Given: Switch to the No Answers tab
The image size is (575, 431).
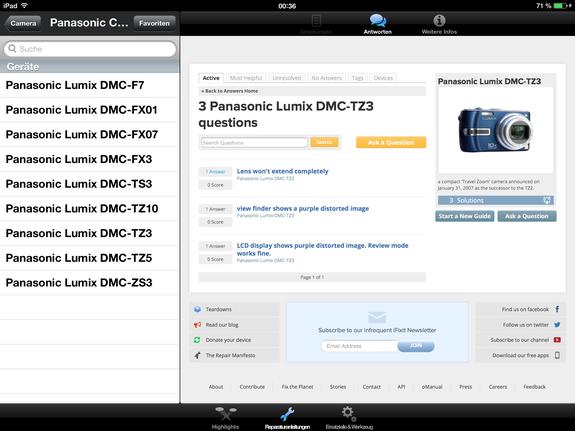Looking at the screenshot, I should coord(326,78).
